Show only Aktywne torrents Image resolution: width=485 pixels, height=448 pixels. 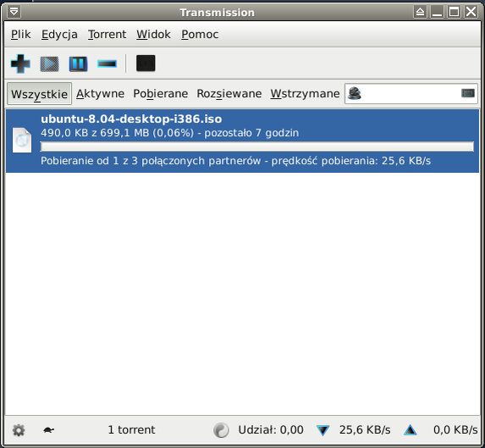[x=100, y=93]
